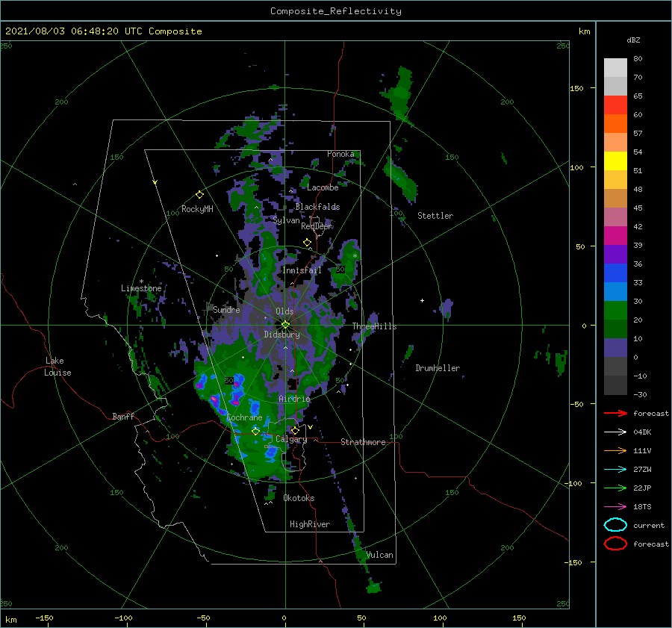Click the RedDeer city label
This screenshot has height=628, width=672.
(x=317, y=226)
